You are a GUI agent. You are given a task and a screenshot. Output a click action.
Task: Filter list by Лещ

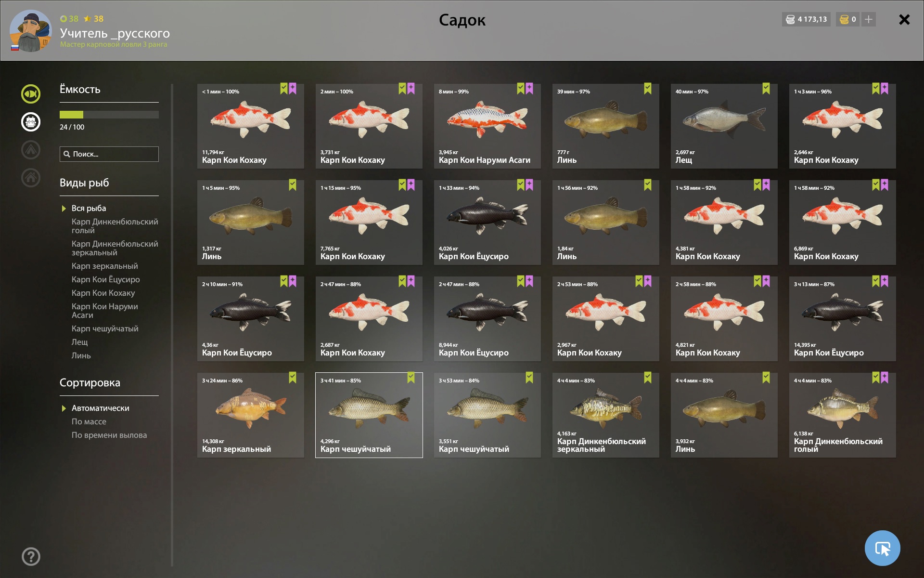[x=80, y=342]
